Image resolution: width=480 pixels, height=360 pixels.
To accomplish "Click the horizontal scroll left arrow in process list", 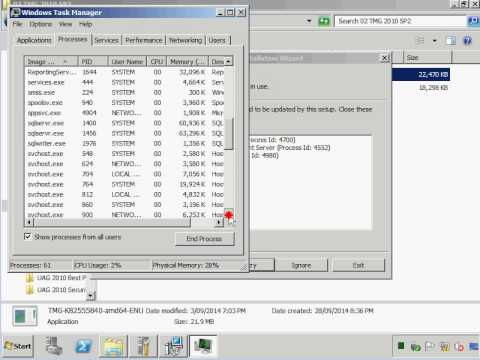I will 29,222.
